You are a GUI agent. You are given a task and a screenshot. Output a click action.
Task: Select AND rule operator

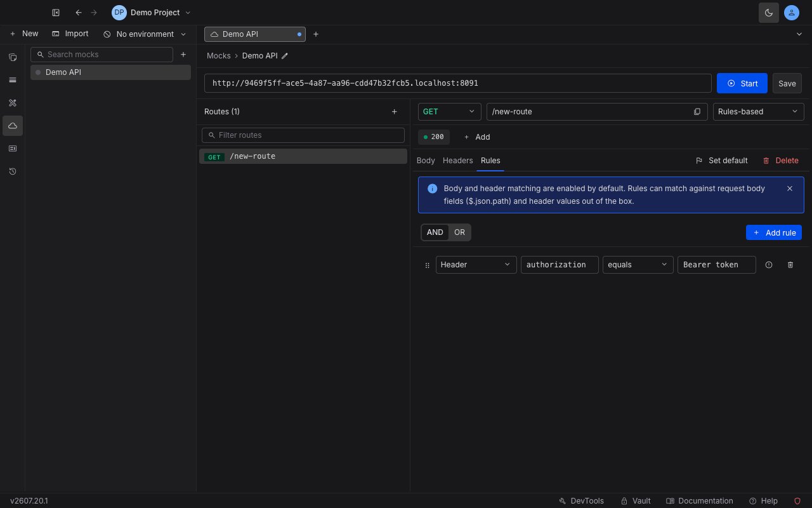coord(435,232)
